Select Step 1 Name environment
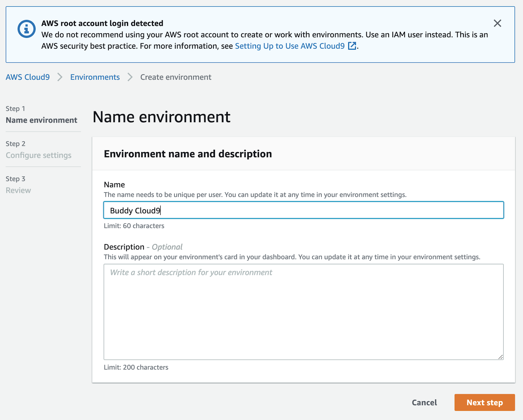The width and height of the screenshot is (523, 420). (x=42, y=115)
